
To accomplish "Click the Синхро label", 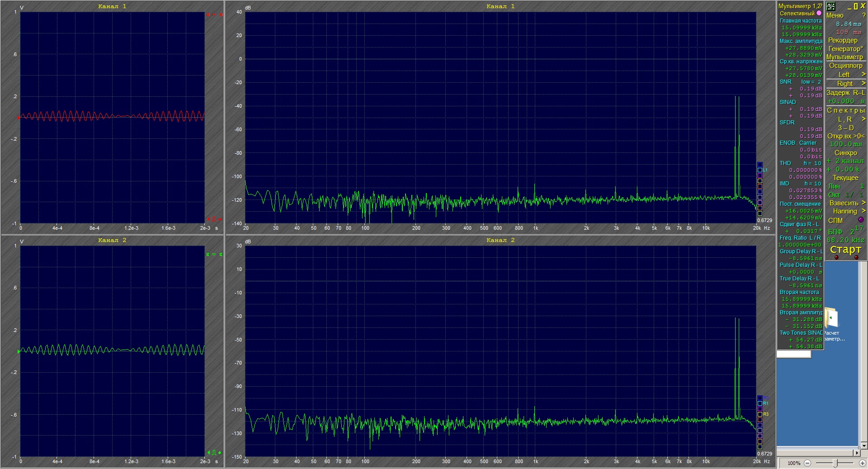I will 845,153.
